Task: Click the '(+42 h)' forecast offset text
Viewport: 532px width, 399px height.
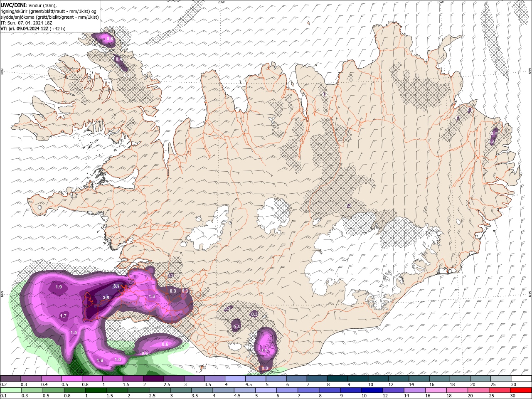Action: click(x=57, y=29)
